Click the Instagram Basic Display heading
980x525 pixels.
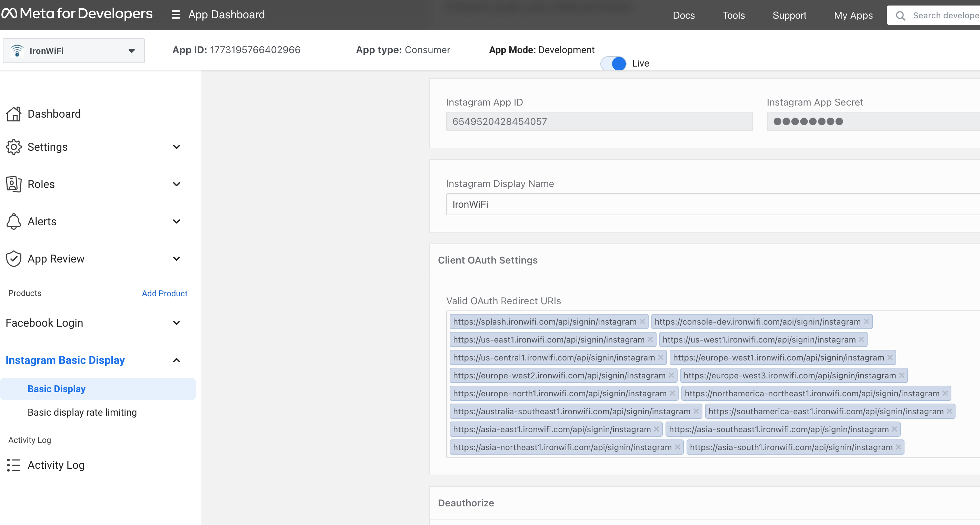[65, 360]
